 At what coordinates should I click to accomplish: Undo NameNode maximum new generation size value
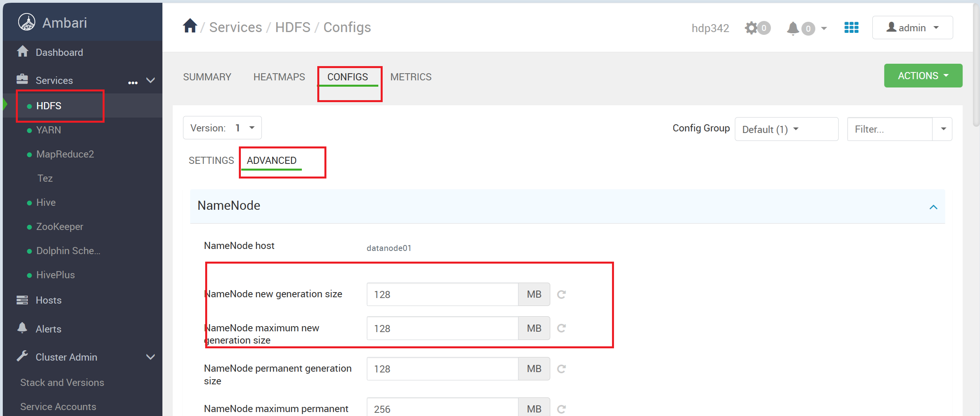(x=561, y=328)
